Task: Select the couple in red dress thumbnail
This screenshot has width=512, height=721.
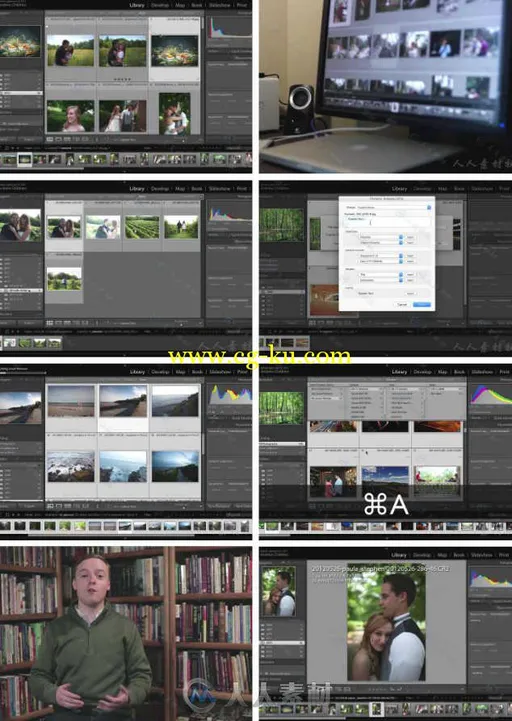Action: click(x=333, y=481)
